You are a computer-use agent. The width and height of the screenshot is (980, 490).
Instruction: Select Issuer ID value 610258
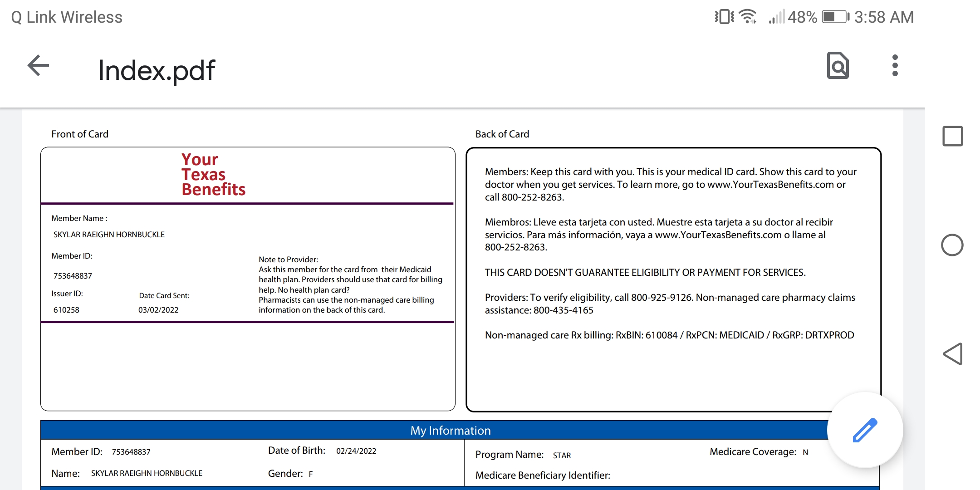tap(66, 310)
